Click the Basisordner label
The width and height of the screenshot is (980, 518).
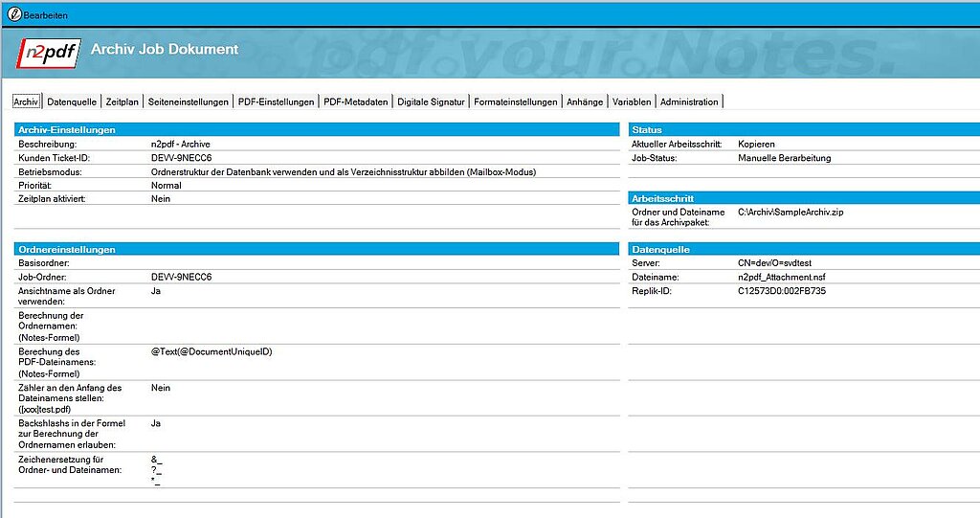(x=44, y=262)
